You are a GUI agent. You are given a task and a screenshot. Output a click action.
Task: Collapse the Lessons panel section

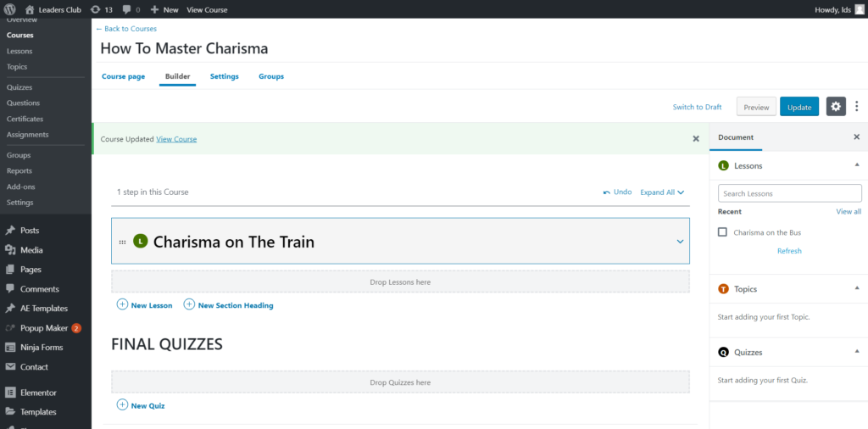click(856, 165)
